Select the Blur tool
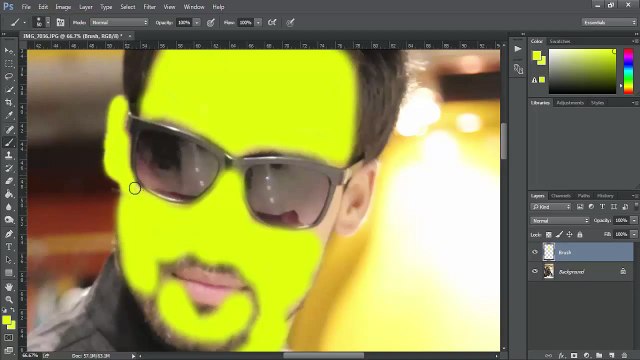The width and height of the screenshot is (640, 360). point(9,207)
